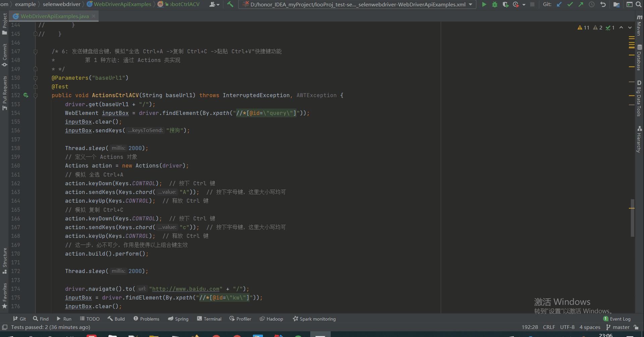The image size is (644, 337).
Task: Click the master branch widget
Action: click(x=620, y=327)
